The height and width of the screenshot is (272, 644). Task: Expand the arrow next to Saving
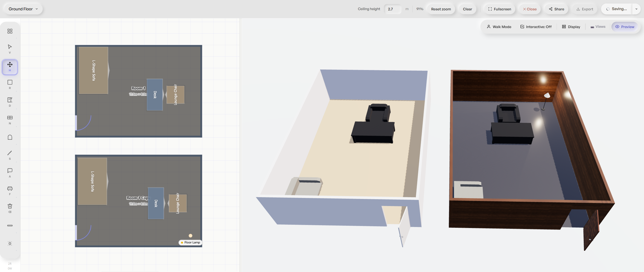pyautogui.click(x=636, y=9)
